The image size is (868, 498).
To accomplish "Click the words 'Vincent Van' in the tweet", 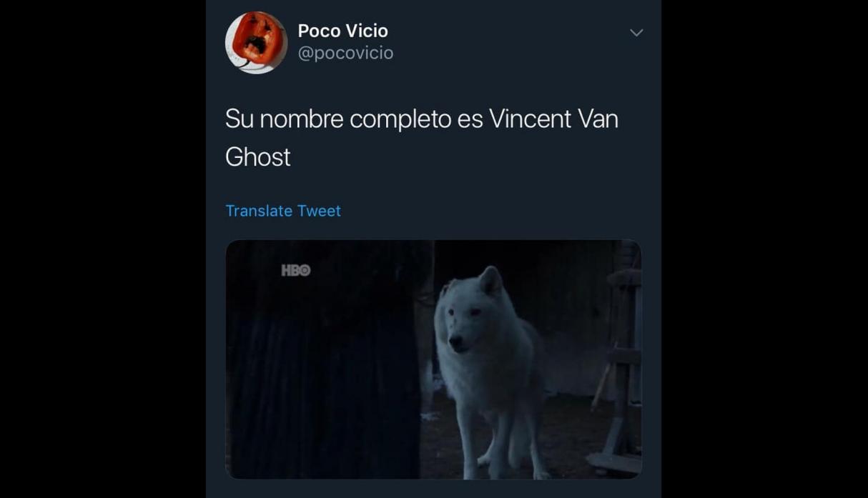I will pyautogui.click(x=553, y=119).
